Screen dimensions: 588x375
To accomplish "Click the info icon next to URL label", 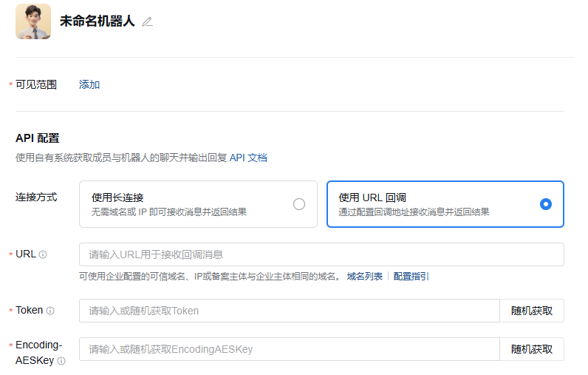I will [43, 254].
